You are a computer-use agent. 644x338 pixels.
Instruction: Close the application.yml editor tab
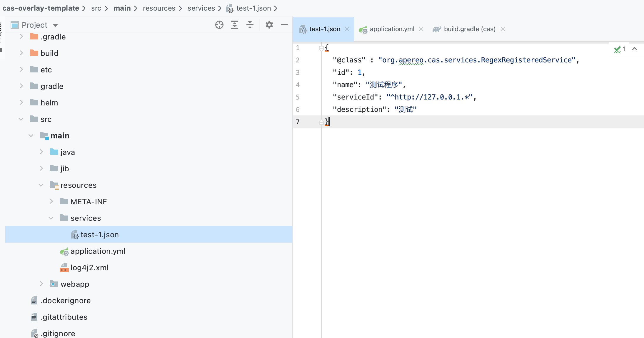[421, 29]
